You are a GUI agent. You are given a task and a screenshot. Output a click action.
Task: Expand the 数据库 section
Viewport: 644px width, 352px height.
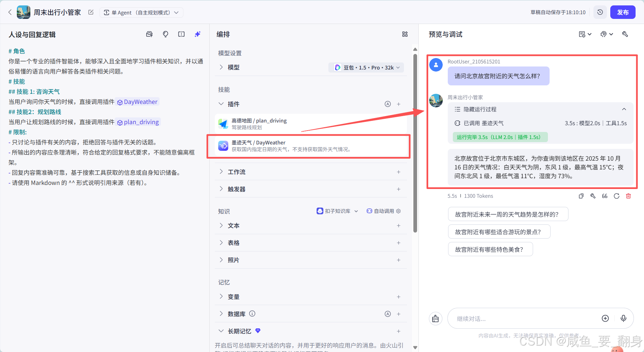221,314
